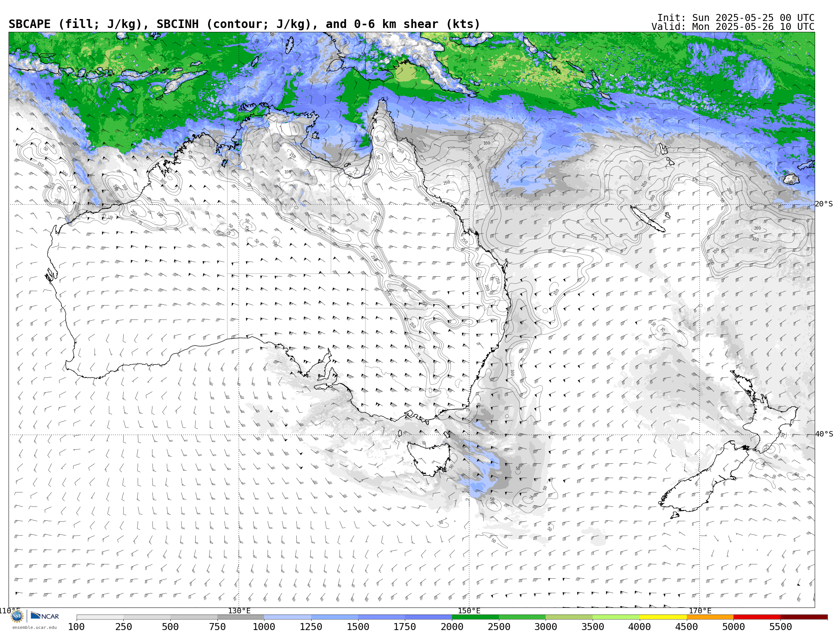Pick the periwinkle 1750–2000 colorbar segment
The height and width of the screenshot is (632, 840).
429,617
